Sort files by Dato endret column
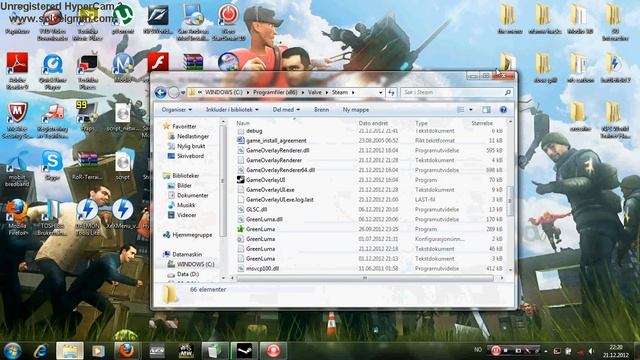Screen dimensions: 640x360 tap(373, 123)
